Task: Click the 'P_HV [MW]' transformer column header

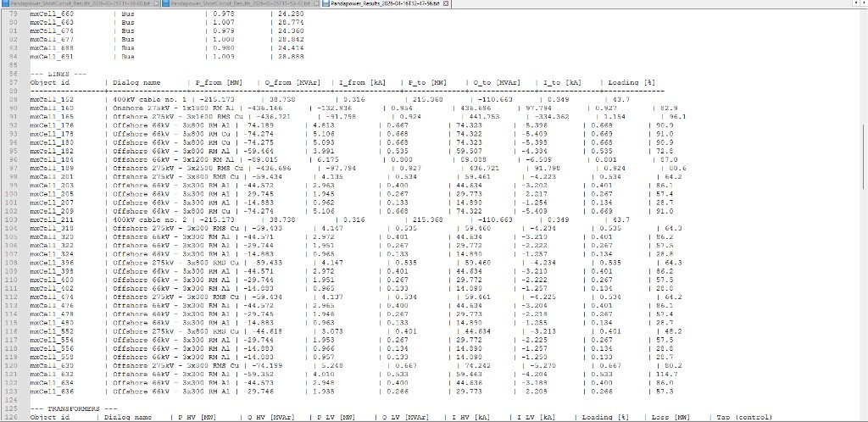Action: [x=197, y=417]
